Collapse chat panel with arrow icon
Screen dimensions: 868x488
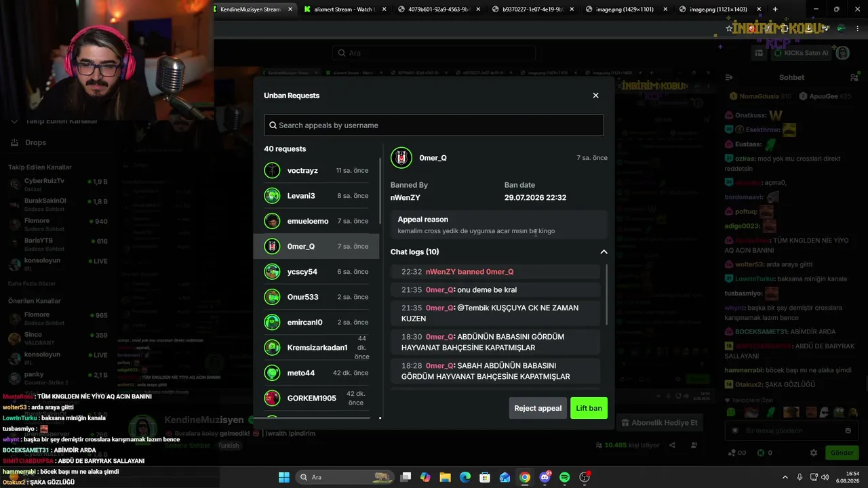pyautogui.click(x=729, y=77)
